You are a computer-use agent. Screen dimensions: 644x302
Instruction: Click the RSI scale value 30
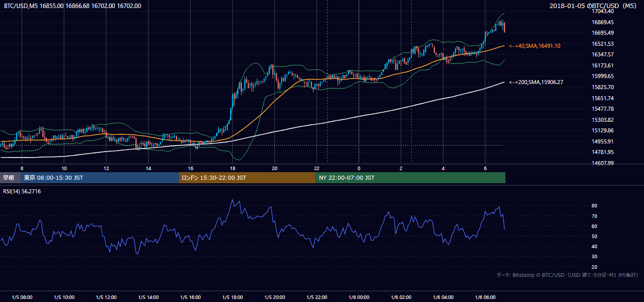[595, 257]
